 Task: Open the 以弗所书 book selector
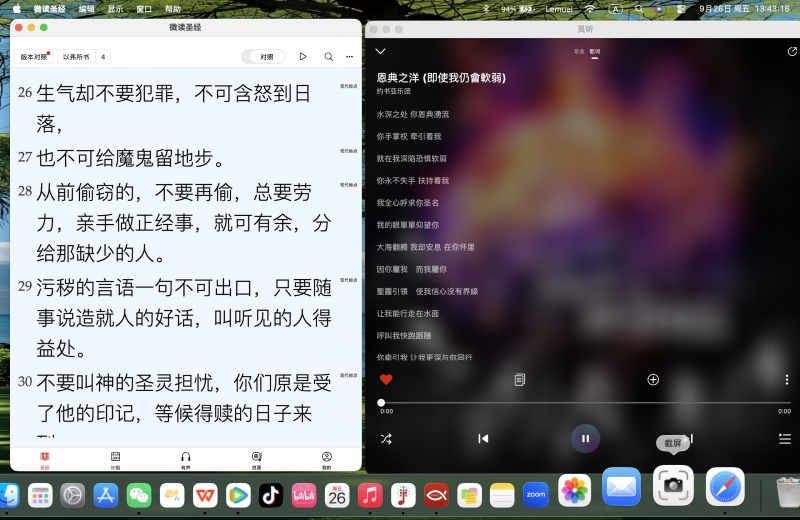pyautogui.click(x=75, y=57)
